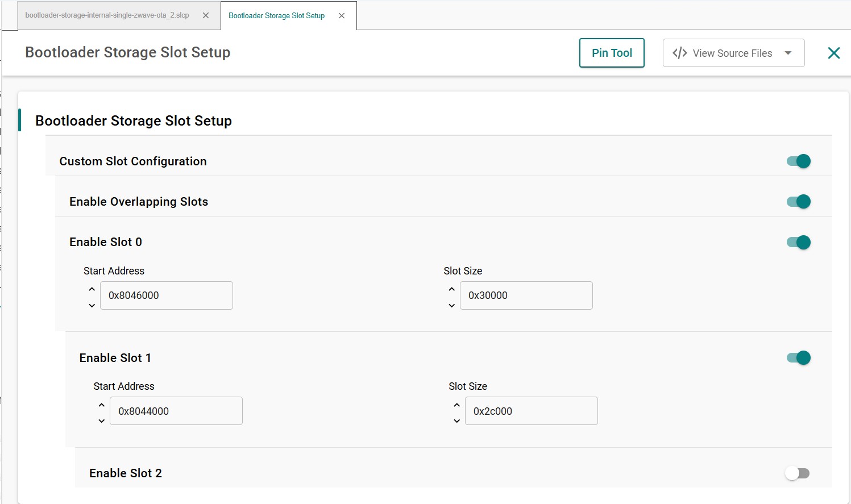Viewport: 851px width, 504px height.
Task: Click the code brackets icon in View Source Files
Action: point(680,53)
